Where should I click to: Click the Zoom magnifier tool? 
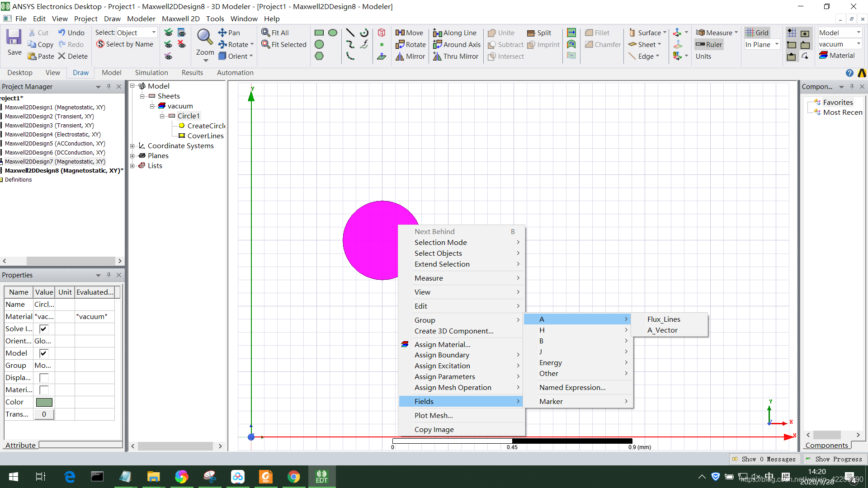coord(205,37)
